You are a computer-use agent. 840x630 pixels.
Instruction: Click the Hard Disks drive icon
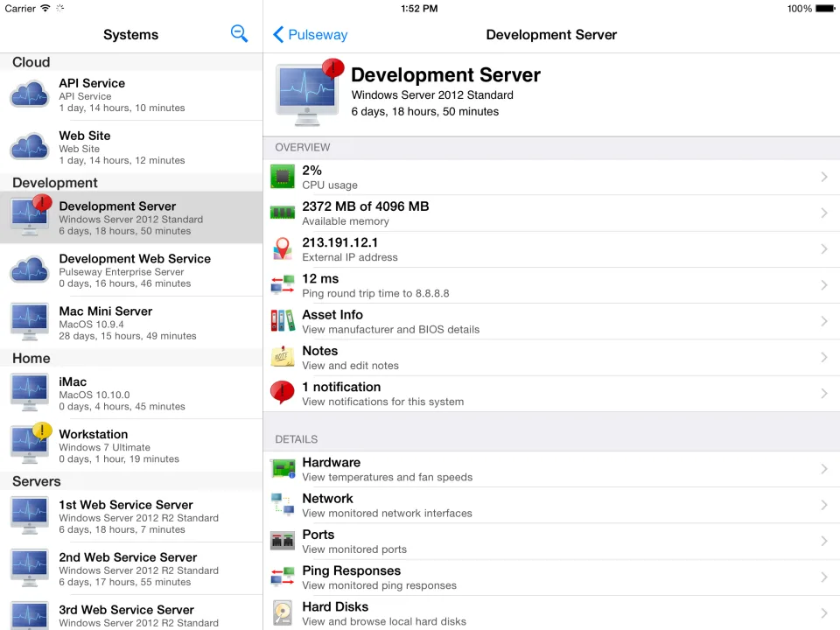tap(283, 612)
